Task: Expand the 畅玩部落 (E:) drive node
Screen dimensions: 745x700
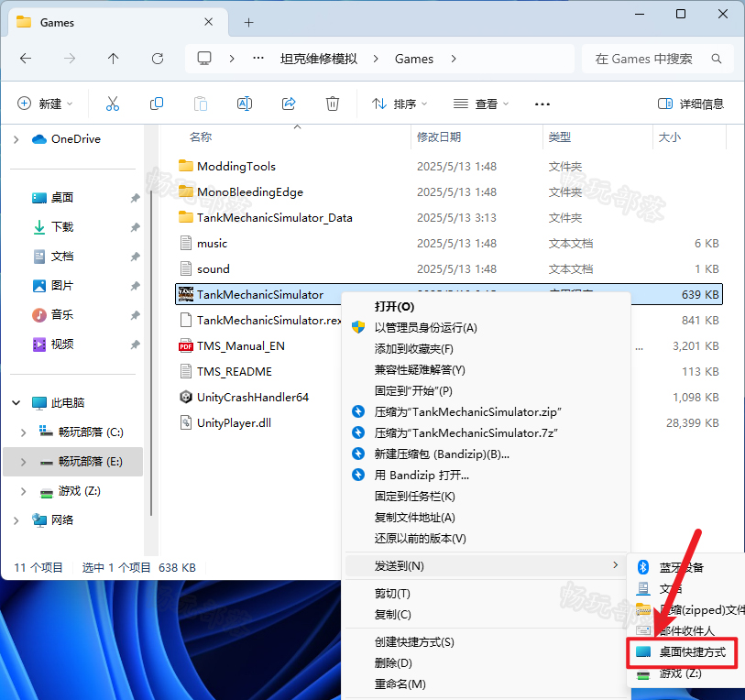Action: pyautogui.click(x=23, y=462)
